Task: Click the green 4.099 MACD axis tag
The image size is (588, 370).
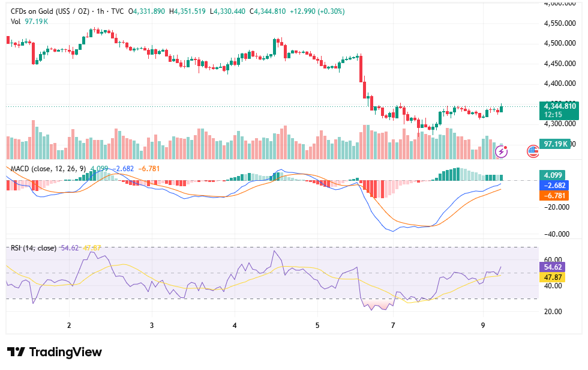Action: [553, 175]
